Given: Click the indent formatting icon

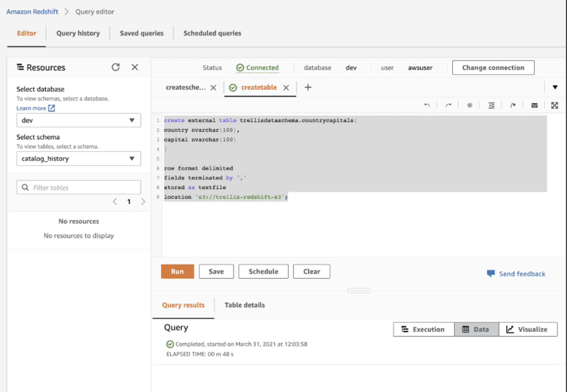Looking at the screenshot, I should [491, 105].
